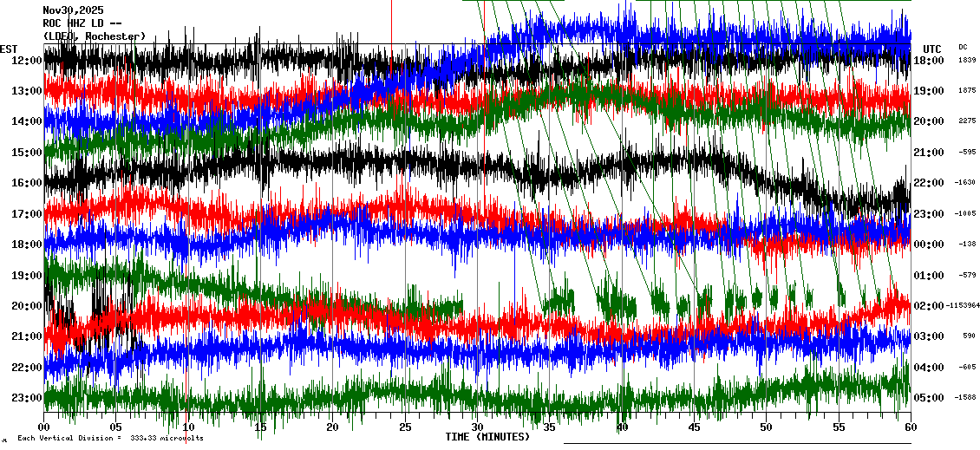The height and width of the screenshot is (450, 980).
Task: Click the 12:00 EST row label
Action: coord(27,61)
